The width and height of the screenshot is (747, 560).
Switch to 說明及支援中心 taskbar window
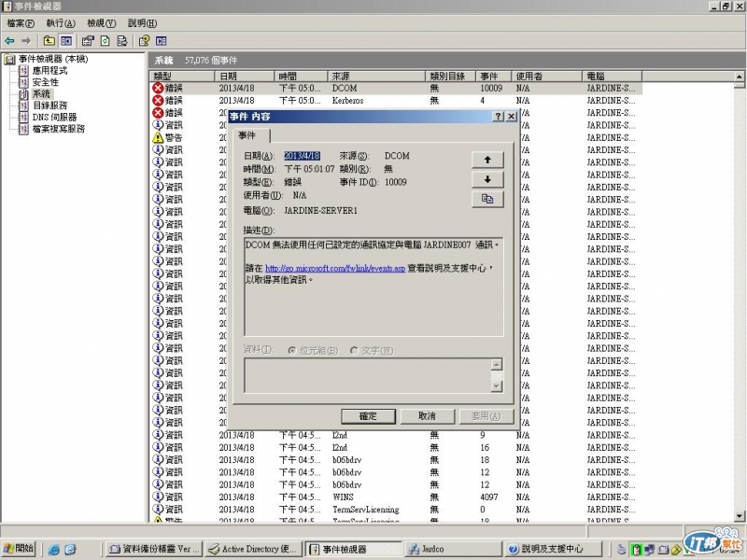coord(552,549)
